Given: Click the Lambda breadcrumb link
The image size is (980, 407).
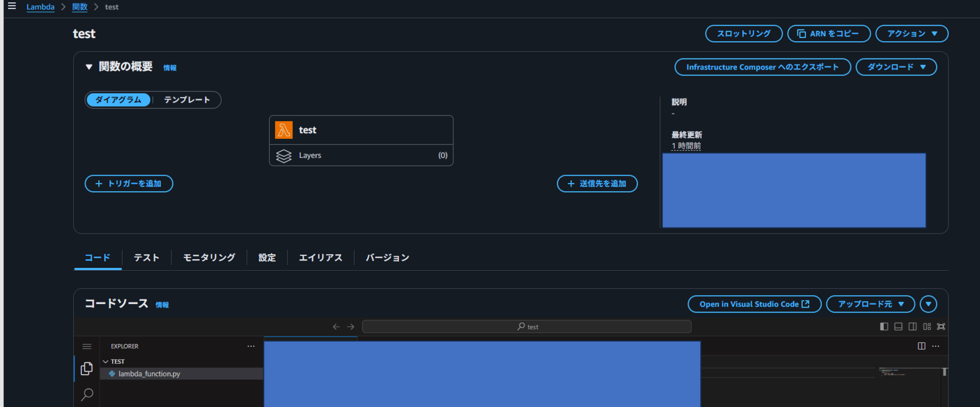Looking at the screenshot, I should click(x=40, y=7).
